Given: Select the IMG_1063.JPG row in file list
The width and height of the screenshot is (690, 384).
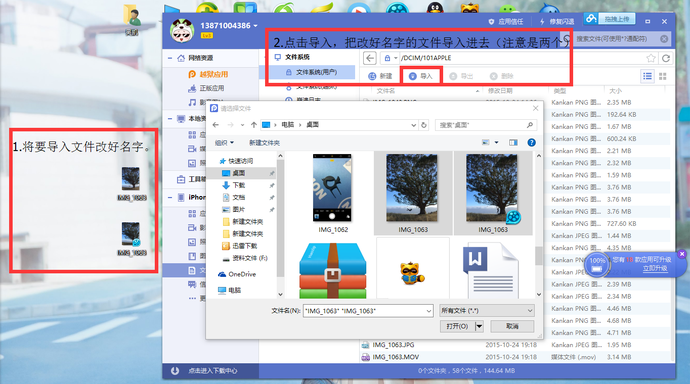Looking at the screenshot, I should [x=516, y=345].
